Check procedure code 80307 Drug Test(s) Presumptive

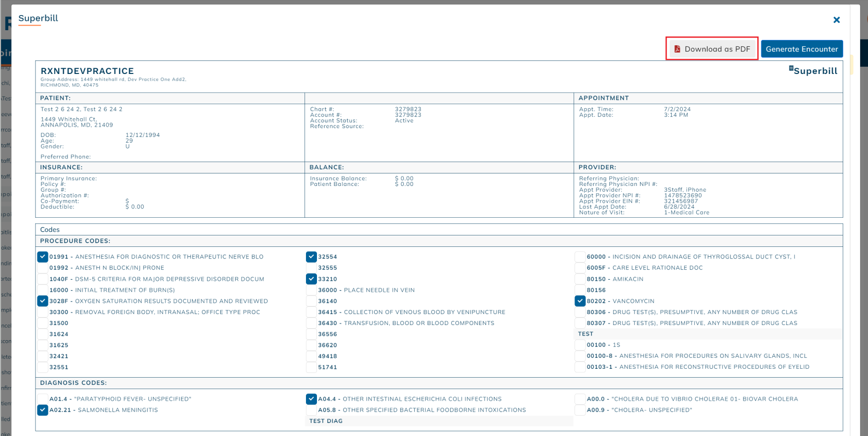[x=580, y=323]
